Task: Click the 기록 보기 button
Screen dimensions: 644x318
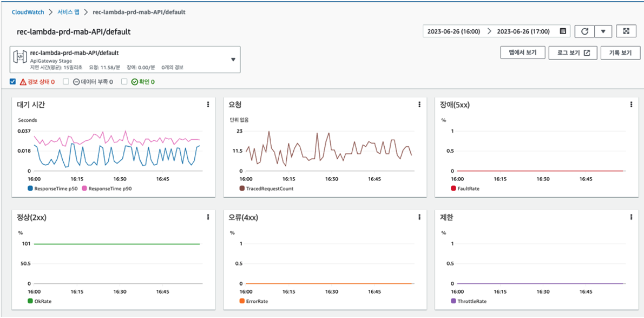Action: [x=620, y=53]
